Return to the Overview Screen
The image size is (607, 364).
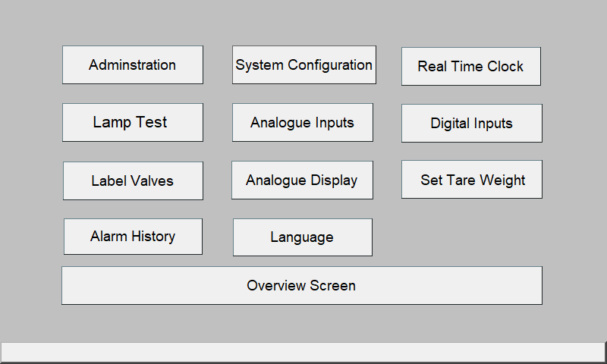coord(301,285)
